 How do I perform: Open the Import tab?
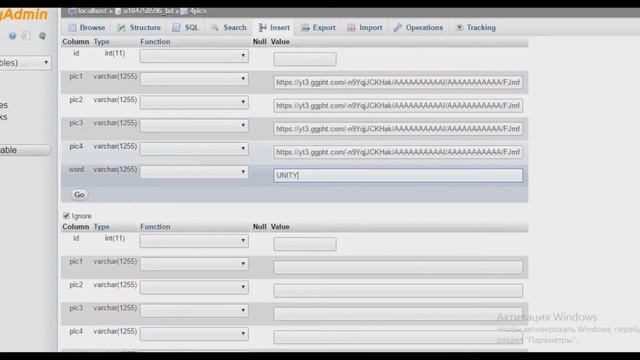click(x=364, y=28)
